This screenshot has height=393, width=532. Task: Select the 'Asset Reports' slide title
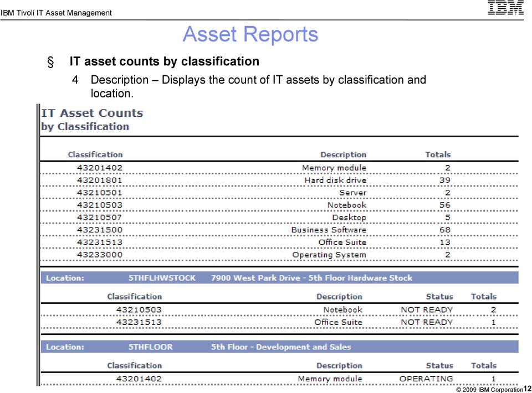pyautogui.click(x=250, y=34)
